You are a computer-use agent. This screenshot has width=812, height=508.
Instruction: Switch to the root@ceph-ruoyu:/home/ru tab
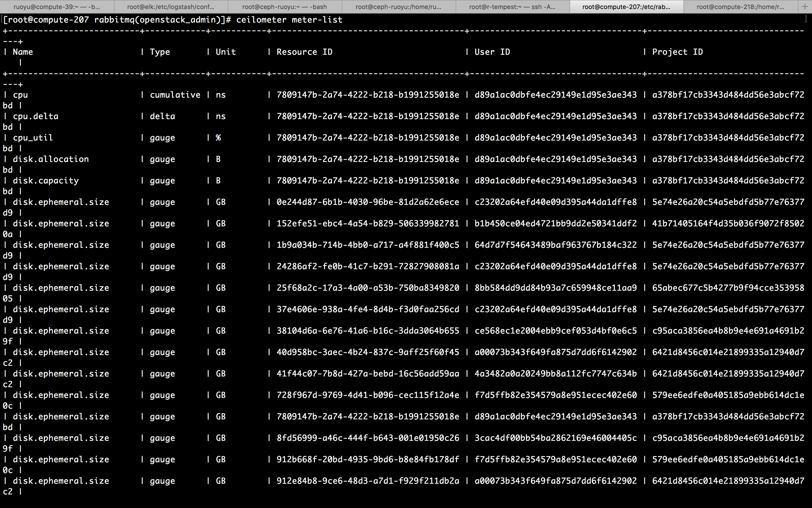tap(399, 7)
